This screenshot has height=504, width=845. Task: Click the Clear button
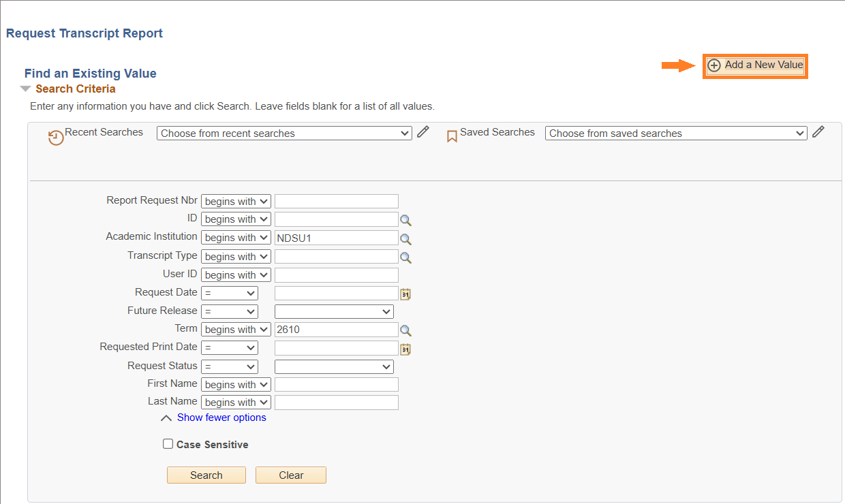290,475
